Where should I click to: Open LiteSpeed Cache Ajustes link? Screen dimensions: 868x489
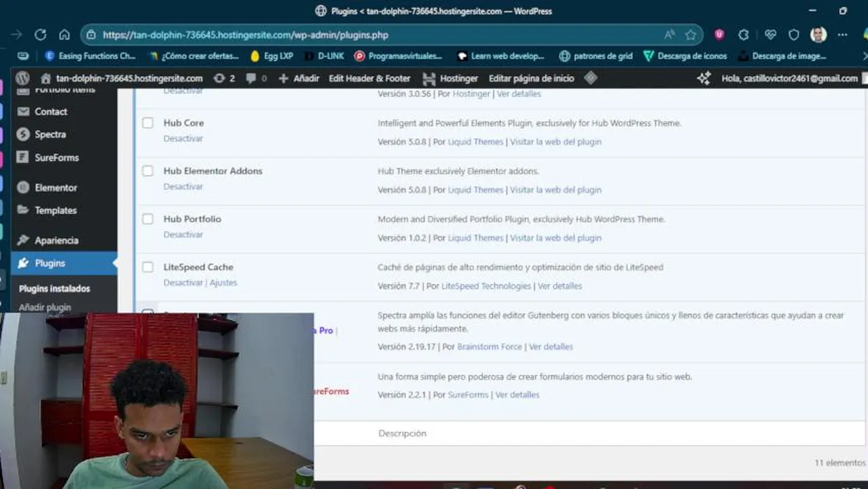tap(223, 283)
